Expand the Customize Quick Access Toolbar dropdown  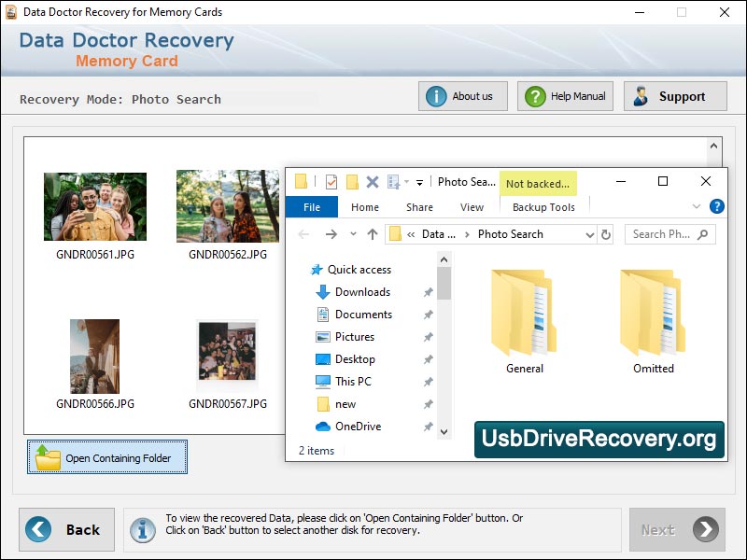click(418, 181)
